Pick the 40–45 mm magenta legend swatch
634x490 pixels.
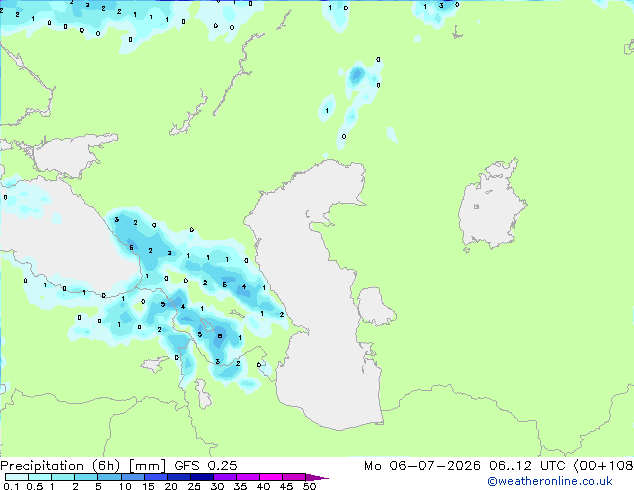pyautogui.click(x=271, y=477)
